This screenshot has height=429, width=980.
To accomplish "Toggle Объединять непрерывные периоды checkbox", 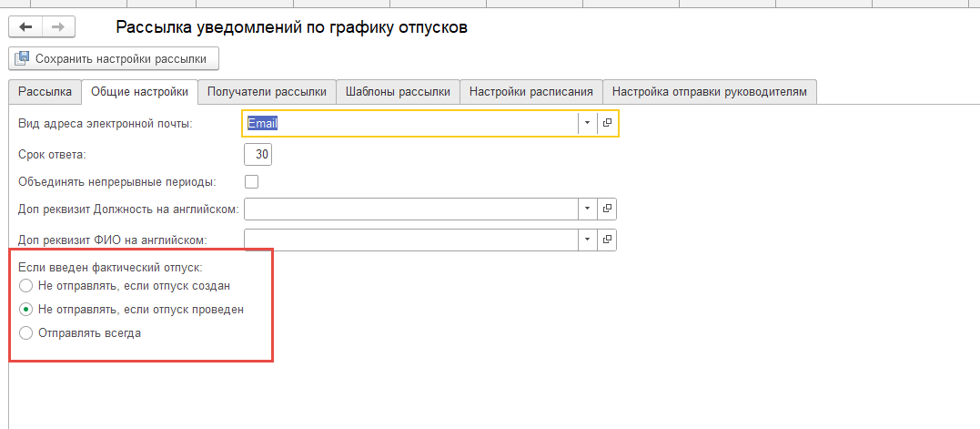I will click(x=252, y=182).
